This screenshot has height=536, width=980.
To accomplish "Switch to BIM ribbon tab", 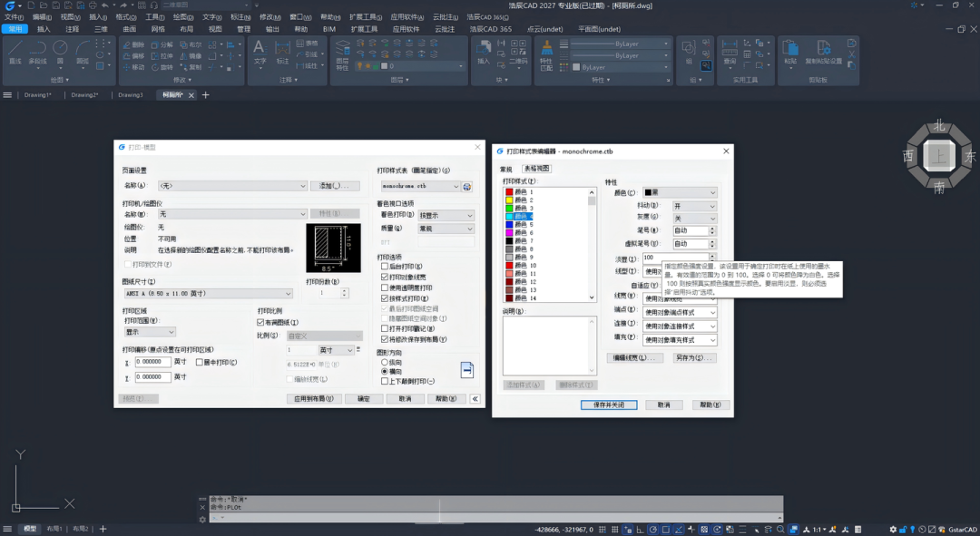I will [329, 29].
